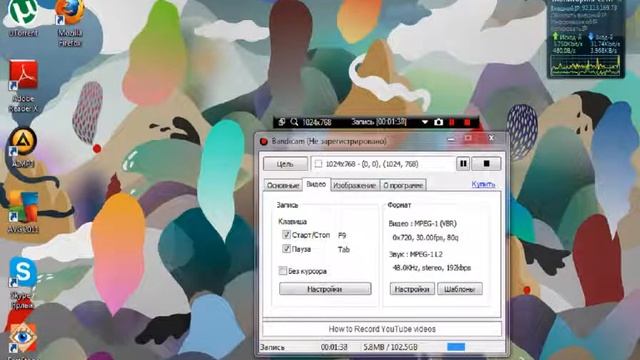Click the Цель button

click(x=285, y=164)
